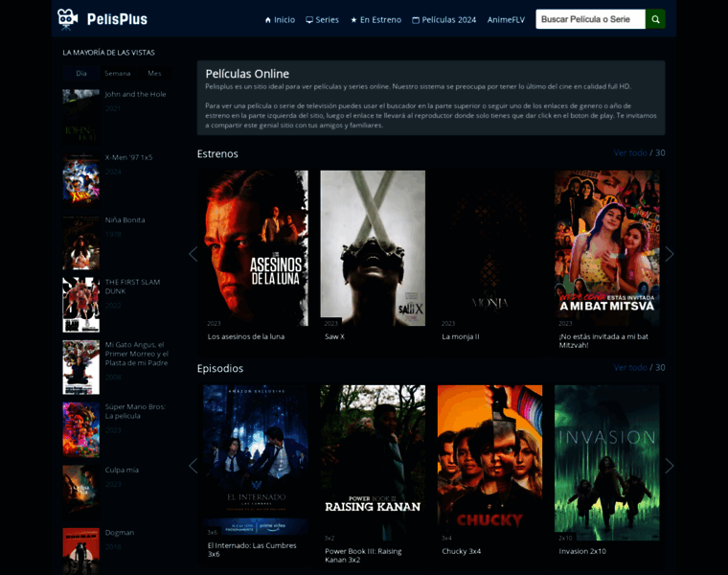The image size is (728, 575).
Task: Click Los asesinos de la luna title
Action: (x=246, y=336)
